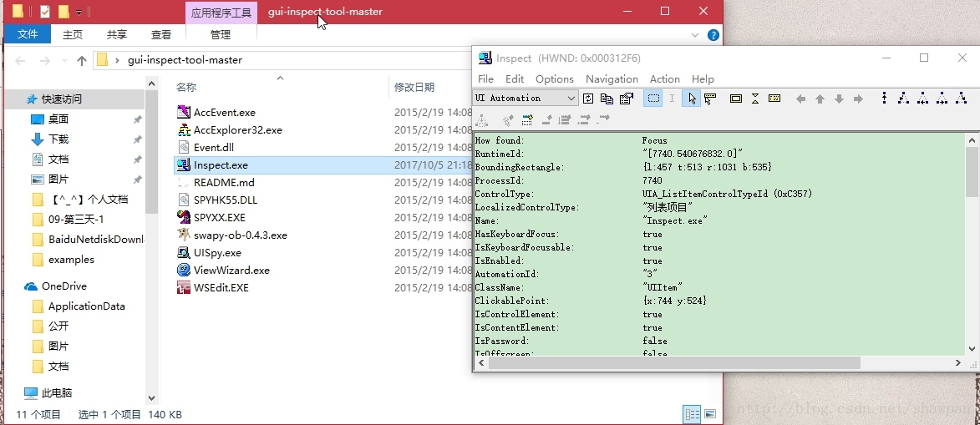Open the 09-第三天-1 folder in navigation pane
The image size is (980, 425).
point(76,220)
